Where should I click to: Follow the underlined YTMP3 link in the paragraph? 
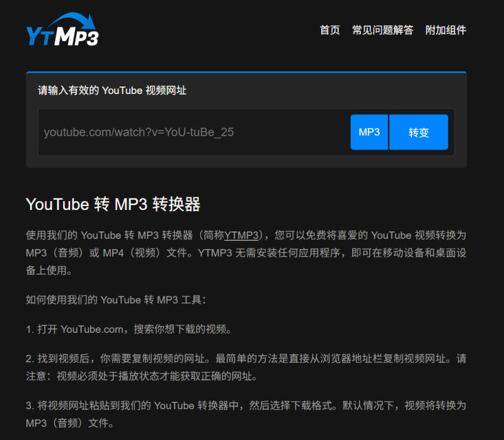pyautogui.click(x=241, y=235)
